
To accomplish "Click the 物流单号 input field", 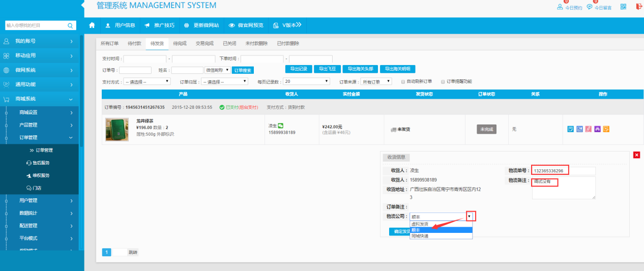I will tap(563, 171).
